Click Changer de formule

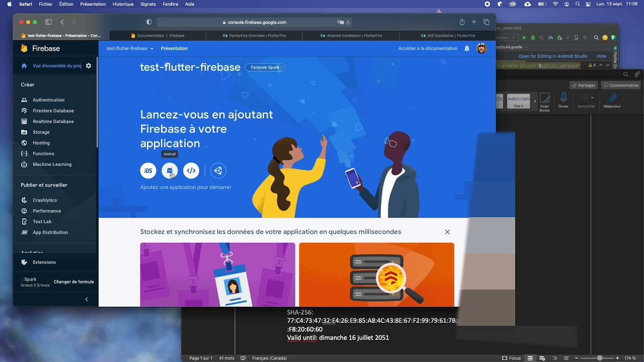[x=74, y=282]
